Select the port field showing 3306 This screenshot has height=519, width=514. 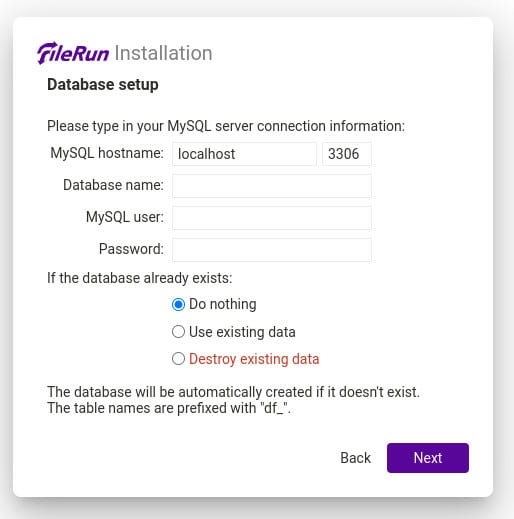[347, 154]
